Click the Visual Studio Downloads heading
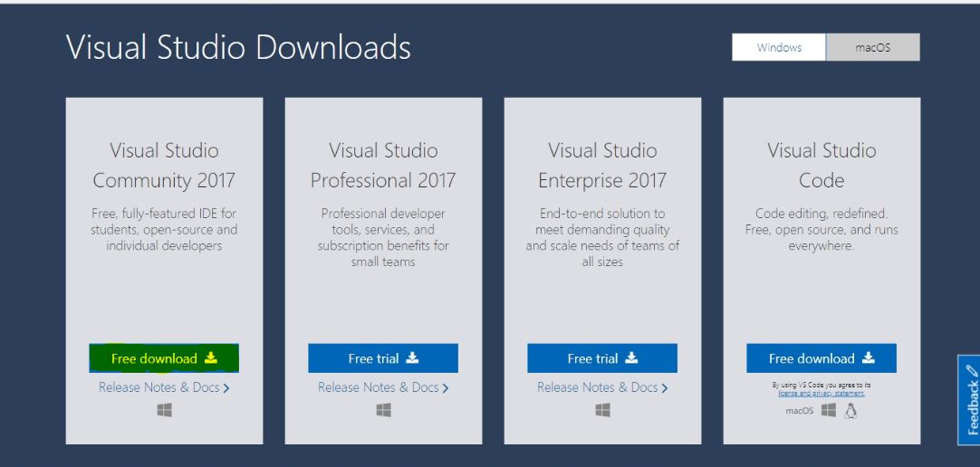 click(x=238, y=47)
